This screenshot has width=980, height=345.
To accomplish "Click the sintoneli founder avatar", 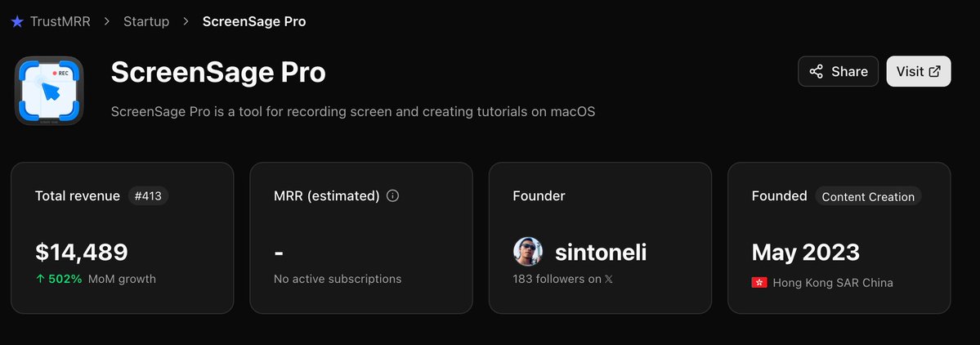I will click(528, 253).
